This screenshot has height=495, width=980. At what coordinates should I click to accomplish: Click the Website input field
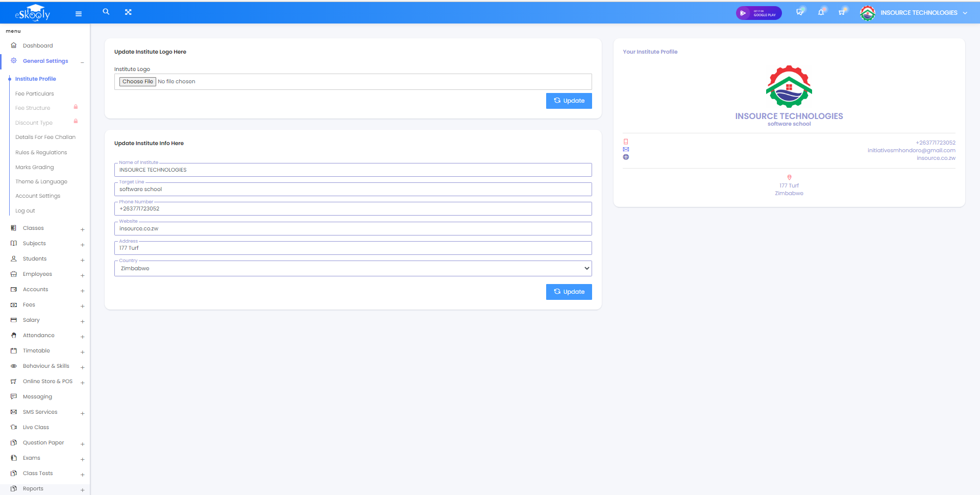tap(353, 228)
